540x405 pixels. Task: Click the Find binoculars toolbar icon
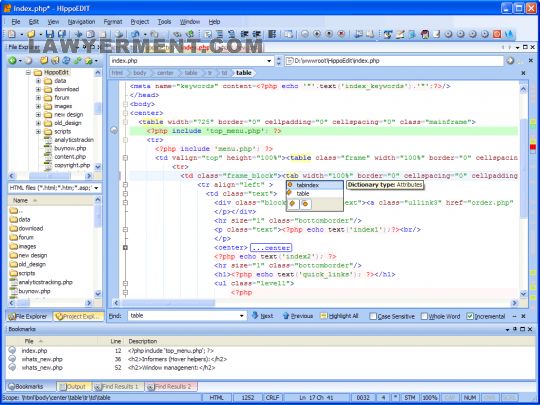[x=177, y=34]
